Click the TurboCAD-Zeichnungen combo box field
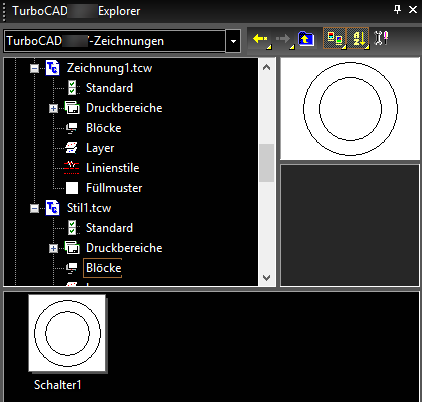The width and height of the screenshot is (422, 402). pos(115,41)
